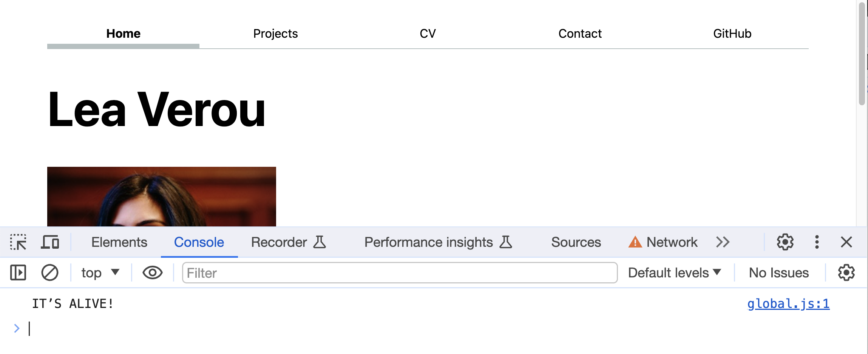Open the DevTools three-dot customize menu
The width and height of the screenshot is (868, 354).
click(817, 242)
